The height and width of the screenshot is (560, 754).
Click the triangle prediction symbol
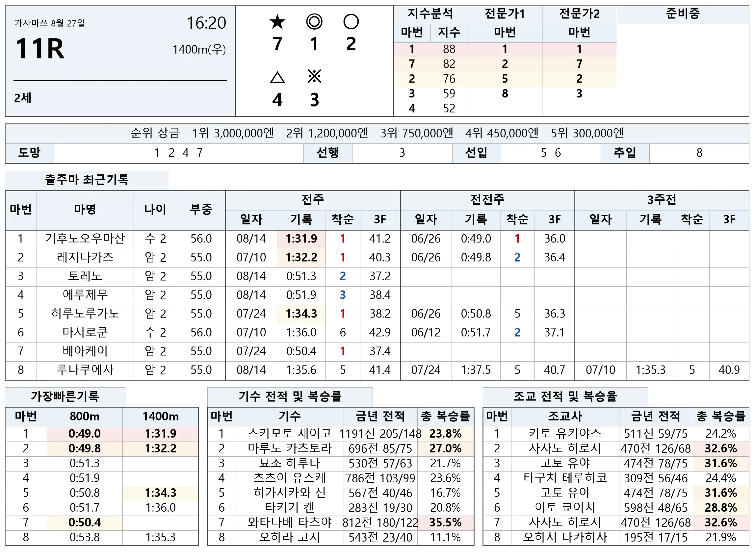click(x=277, y=77)
